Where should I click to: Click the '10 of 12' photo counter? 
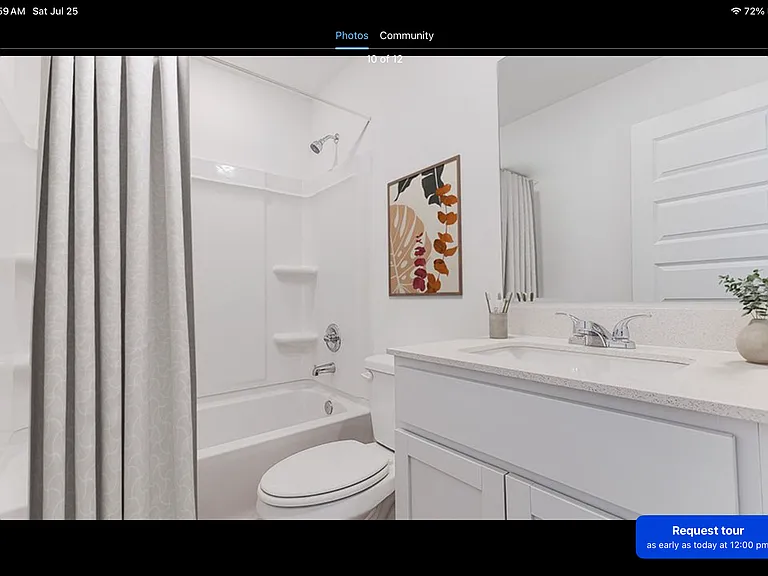click(385, 59)
